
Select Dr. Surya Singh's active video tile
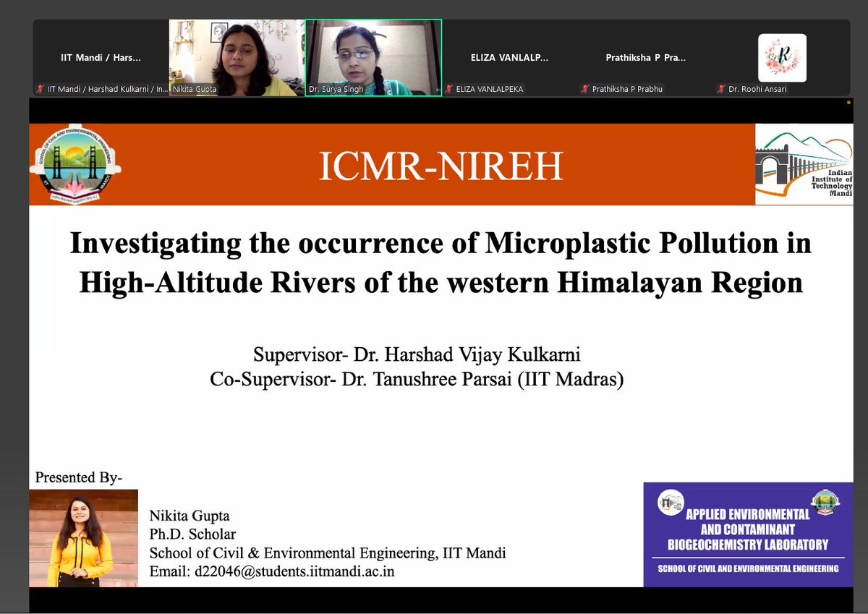(373, 58)
